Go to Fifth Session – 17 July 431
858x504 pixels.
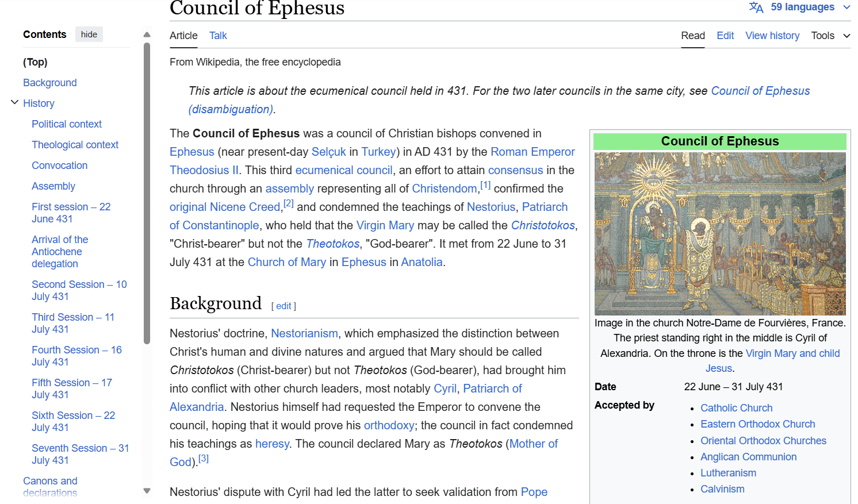[x=72, y=388]
